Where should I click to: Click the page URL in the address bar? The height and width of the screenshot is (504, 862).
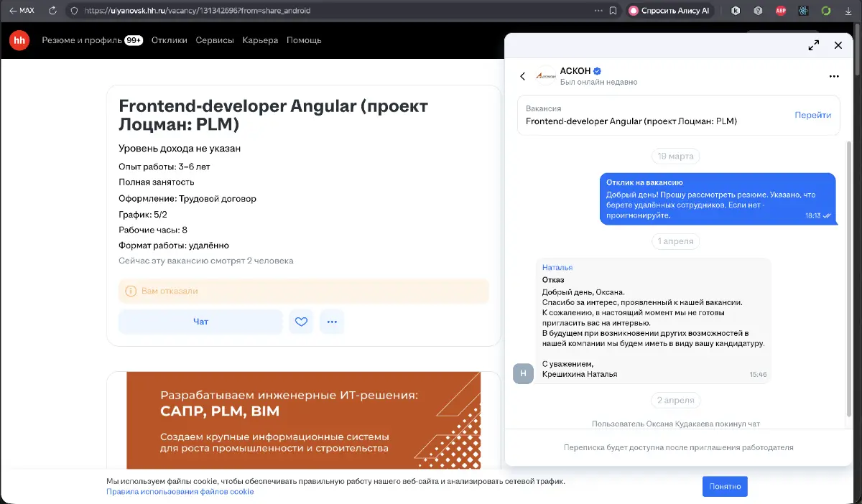click(198, 11)
